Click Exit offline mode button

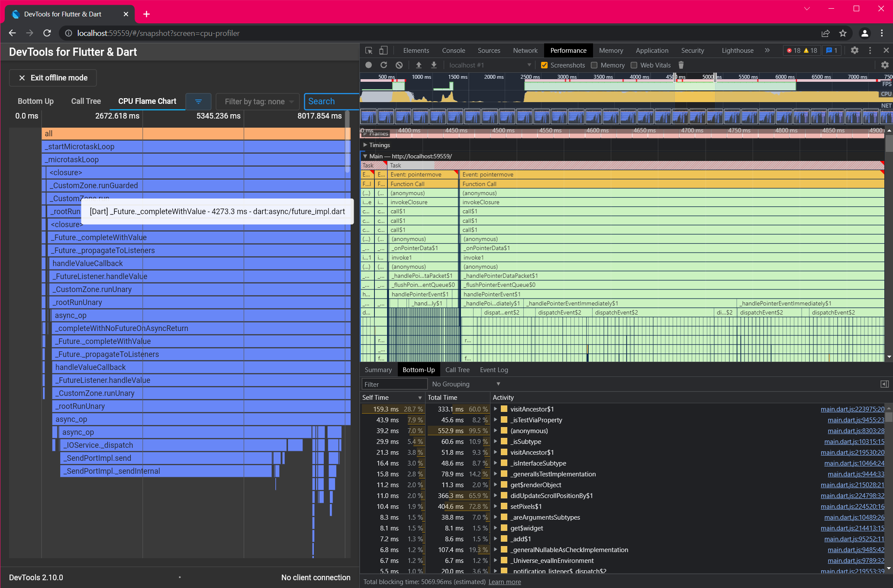tap(53, 78)
